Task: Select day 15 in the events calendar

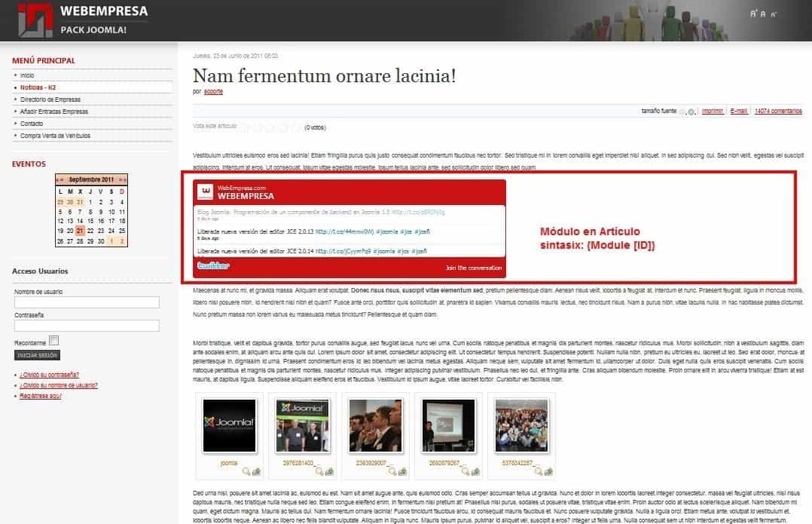Action: (90, 222)
